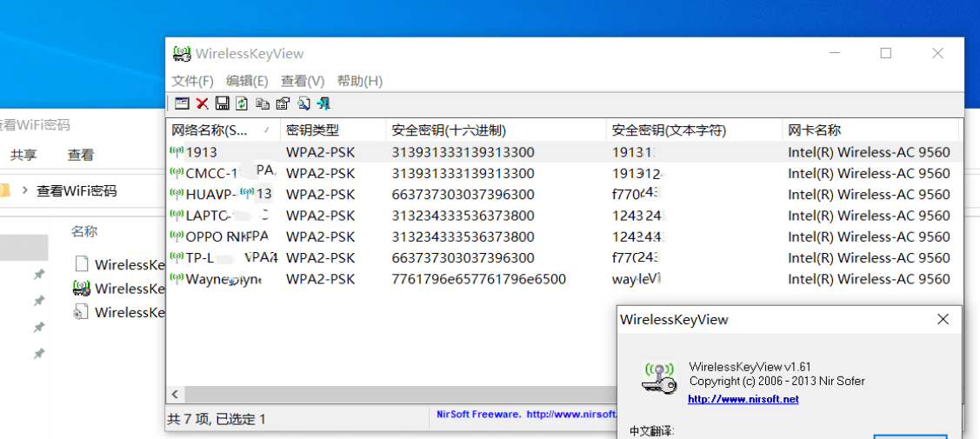Sort by the 安全密钥(文本字符) column header

pos(694,130)
